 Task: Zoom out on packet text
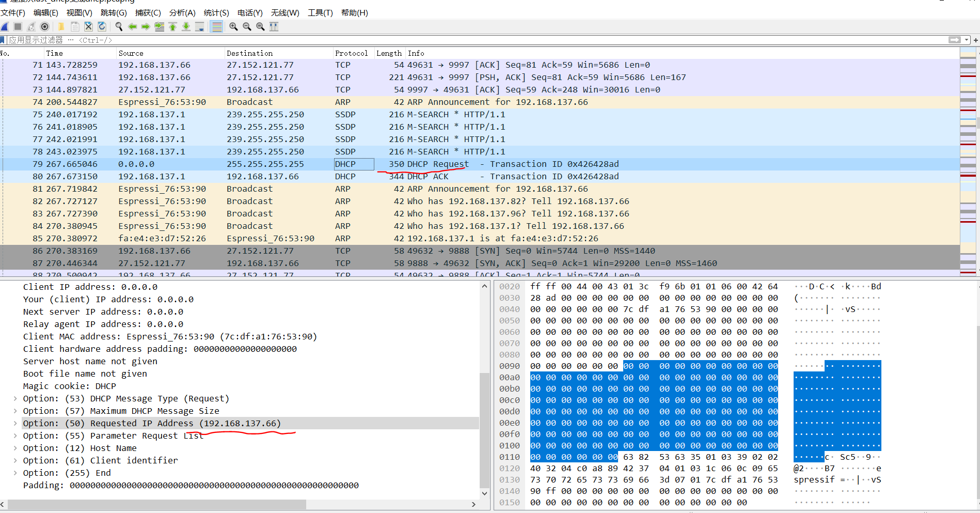coord(247,27)
